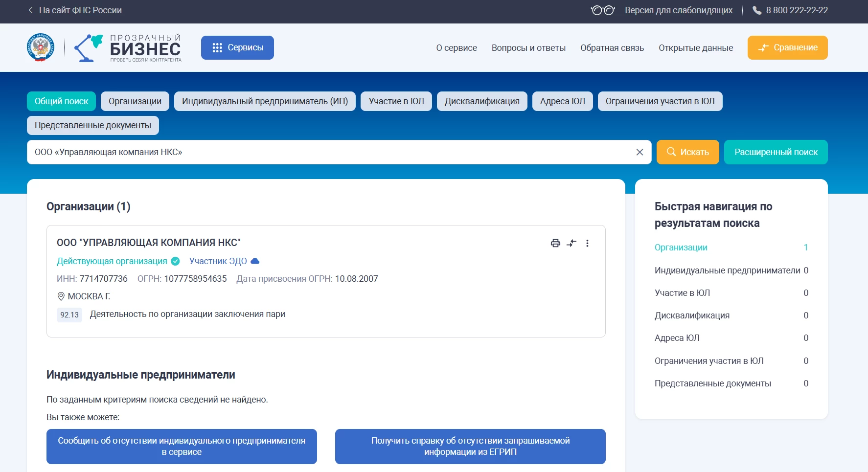Print the ООО Управляющая компания НКС card
The height and width of the screenshot is (472, 868).
click(555, 243)
